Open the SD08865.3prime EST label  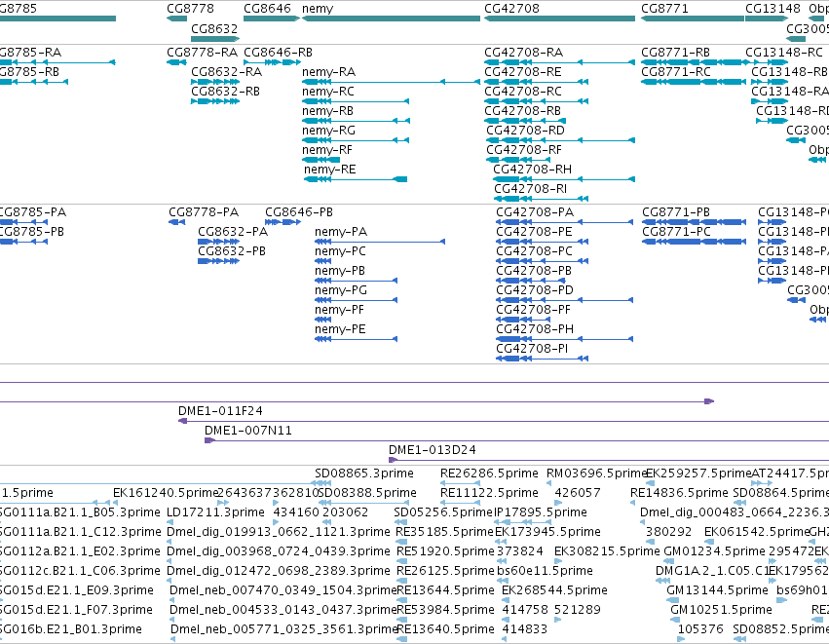[364, 474]
